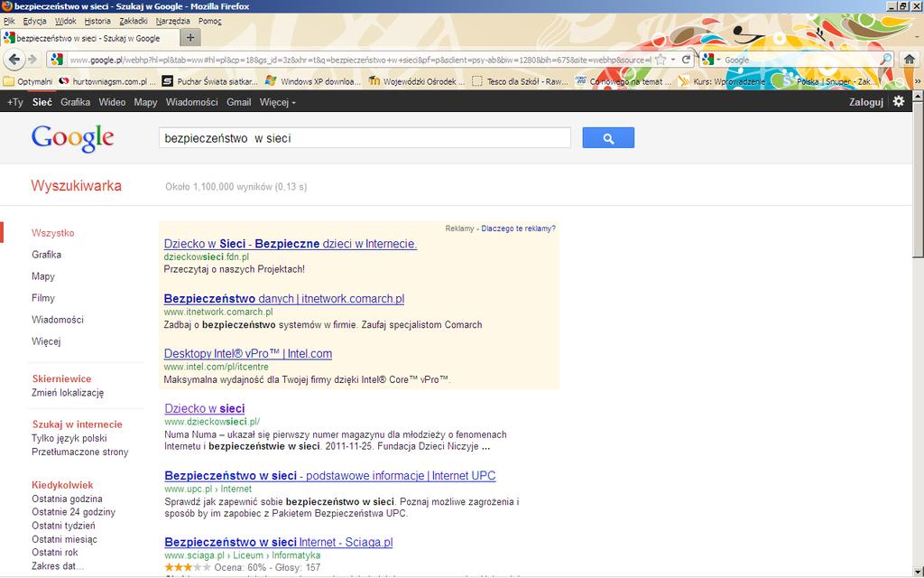Open Bezpieczeństwo w sieci Sciaga.pl result

(279, 542)
